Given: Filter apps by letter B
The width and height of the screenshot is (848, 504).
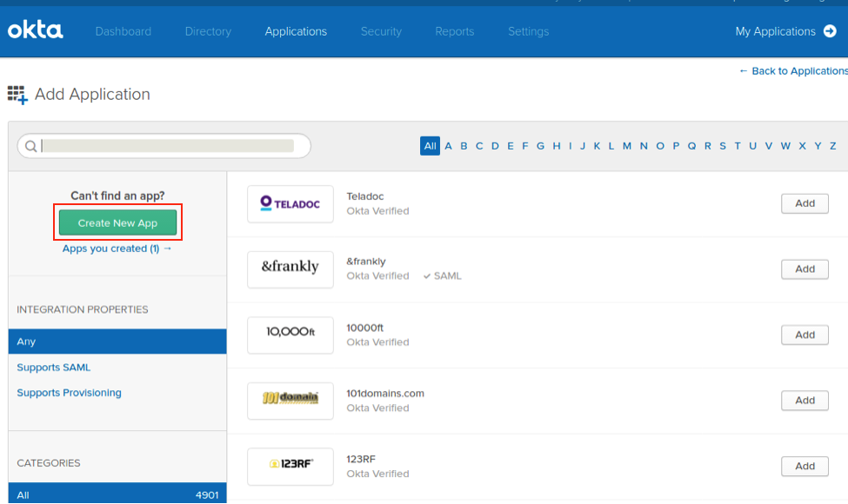Looking at the screenshot, I should tap(464, 146).
